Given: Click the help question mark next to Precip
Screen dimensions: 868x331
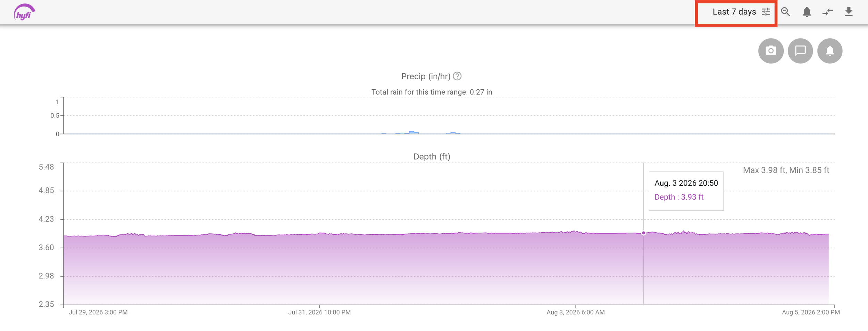Looking at the screenshot, I should pos(457,76).
